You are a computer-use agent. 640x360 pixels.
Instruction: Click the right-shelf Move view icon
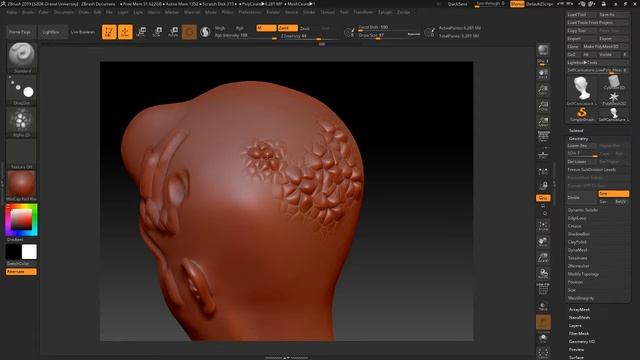543,242
